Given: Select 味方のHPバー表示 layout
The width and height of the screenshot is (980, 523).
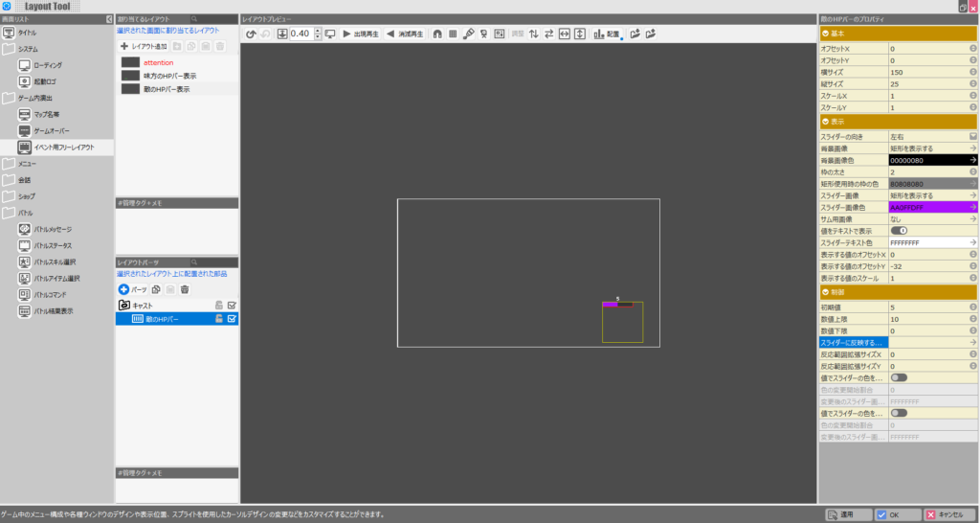Looking at the screenshot, I should (170, 76).
